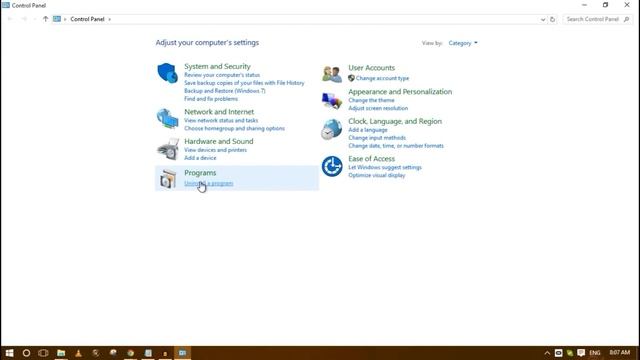Click Optimize visual display
The height and width of the screenshot is (360, 640).
(376, 175)
